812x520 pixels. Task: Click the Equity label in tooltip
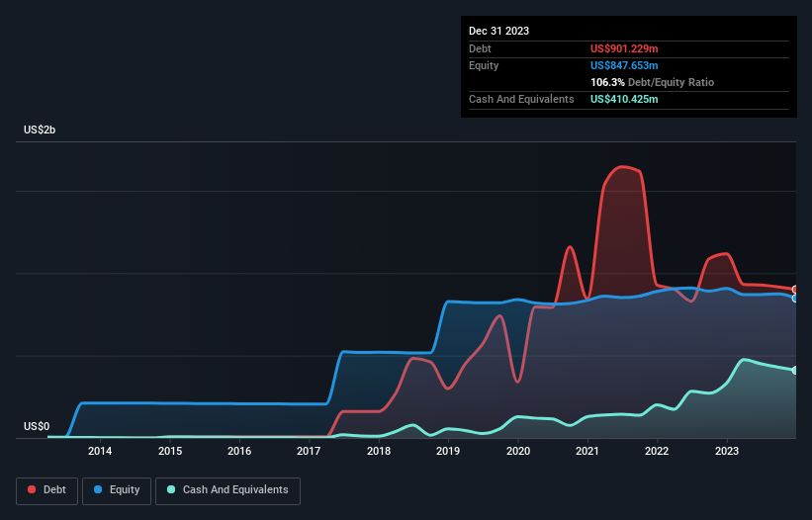[484, 65]
